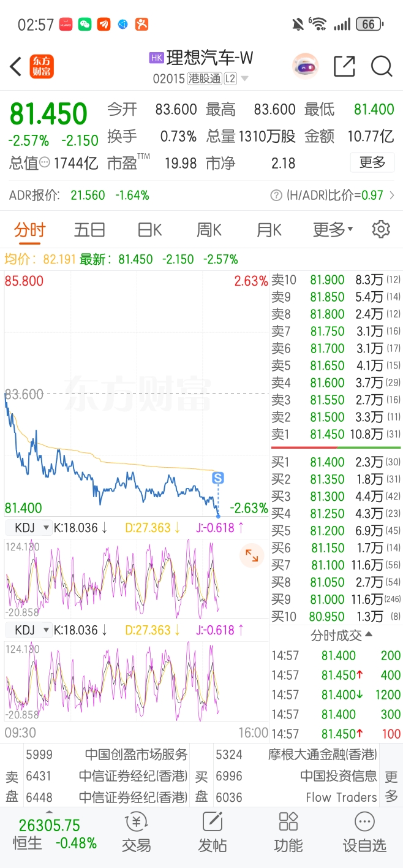
Task: Tap the Wi-Fi status icon
Action: pos(318,24)
